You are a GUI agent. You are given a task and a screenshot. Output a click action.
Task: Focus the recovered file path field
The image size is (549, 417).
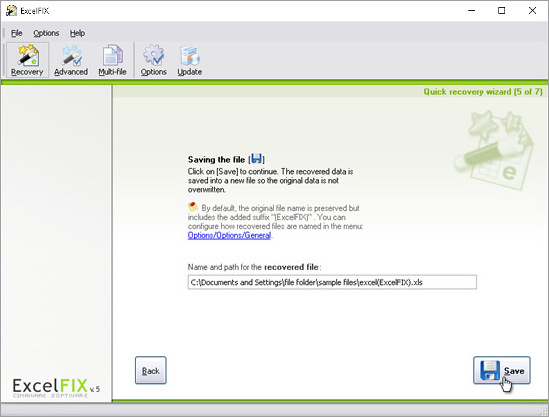332,282
